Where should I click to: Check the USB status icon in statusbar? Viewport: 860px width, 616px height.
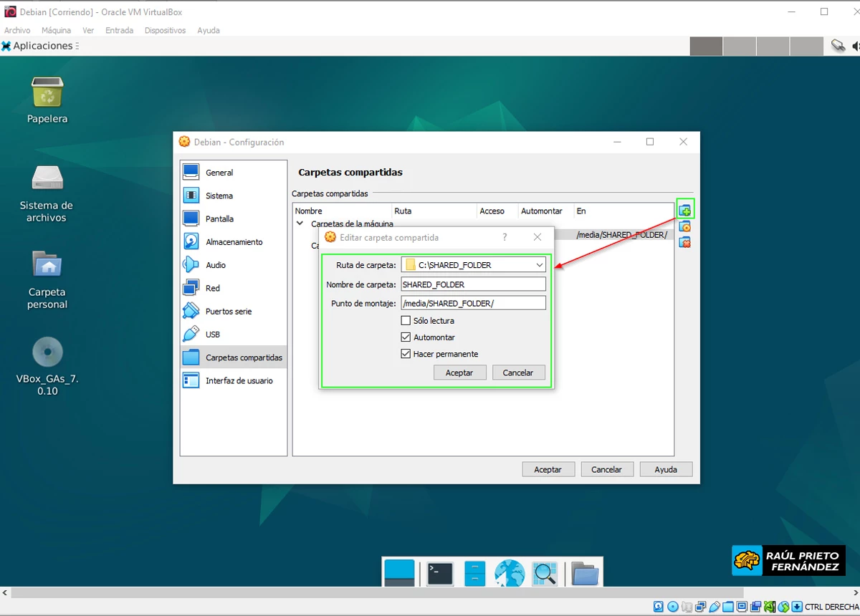point(714,607)
